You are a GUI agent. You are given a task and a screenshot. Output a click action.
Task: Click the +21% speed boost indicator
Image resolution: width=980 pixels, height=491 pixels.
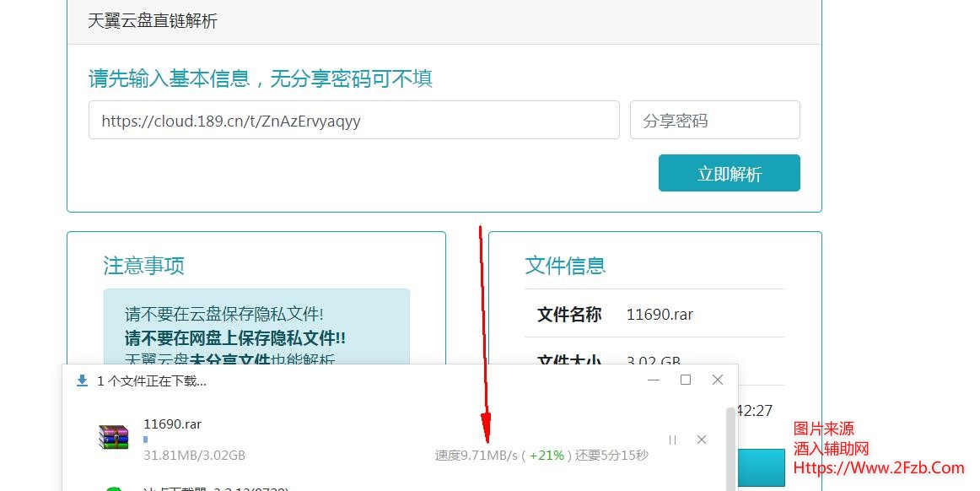click(547, 456)
